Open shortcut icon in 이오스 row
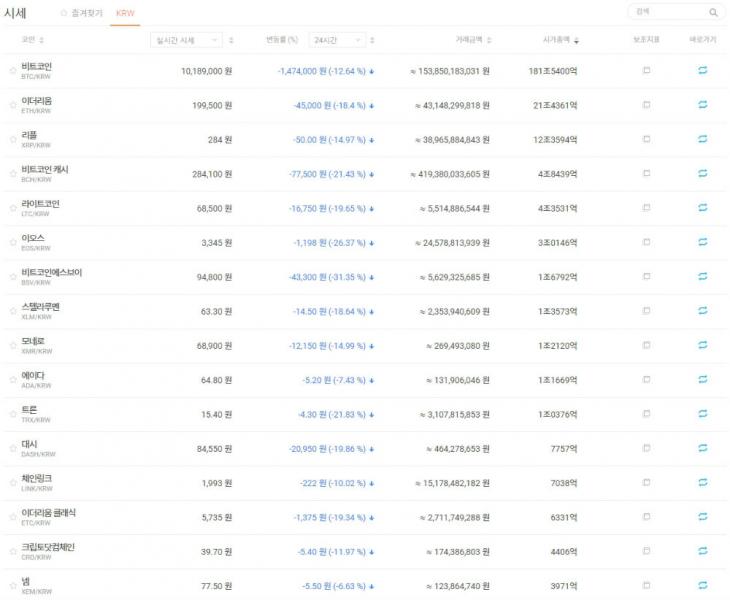 click(703, 242)
